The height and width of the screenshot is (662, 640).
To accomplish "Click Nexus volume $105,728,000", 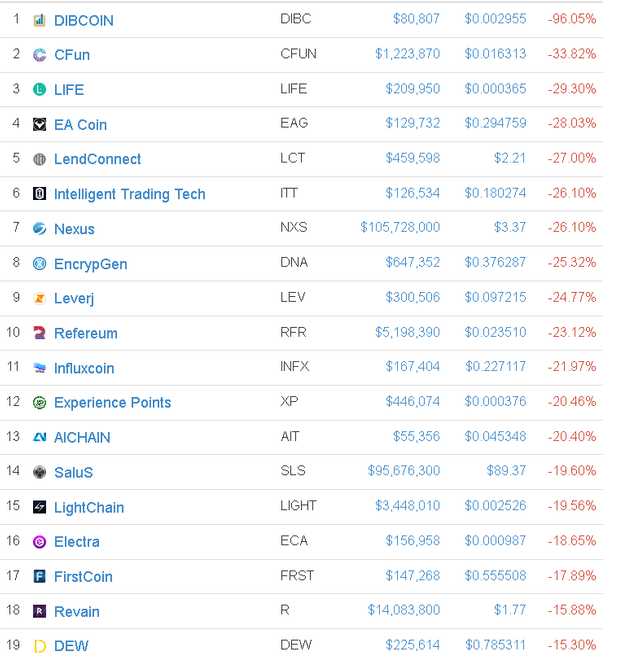I will point(400,228).
